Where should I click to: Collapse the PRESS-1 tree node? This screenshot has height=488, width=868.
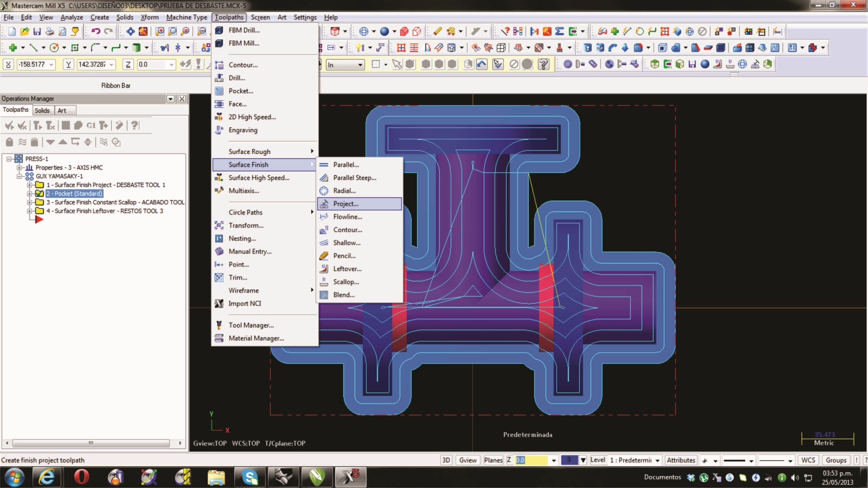9,159
